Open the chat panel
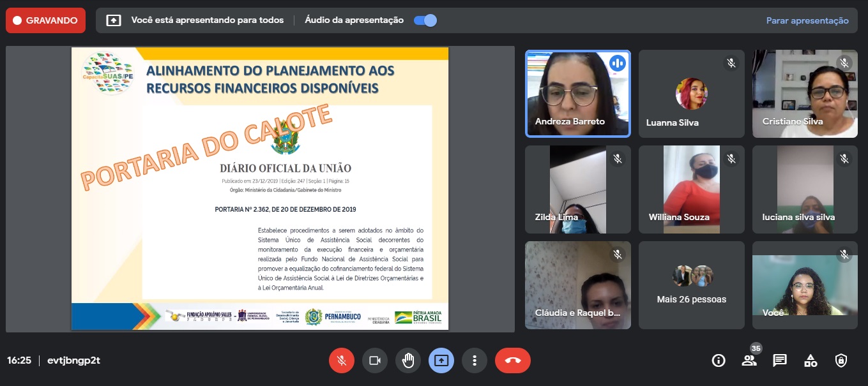 tap(780, 360)
